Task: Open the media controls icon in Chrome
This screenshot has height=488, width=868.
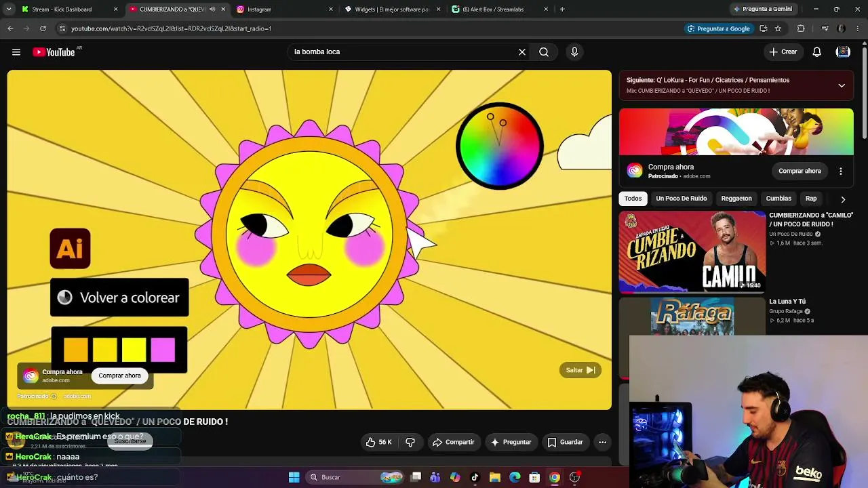Action: (825, 28)
